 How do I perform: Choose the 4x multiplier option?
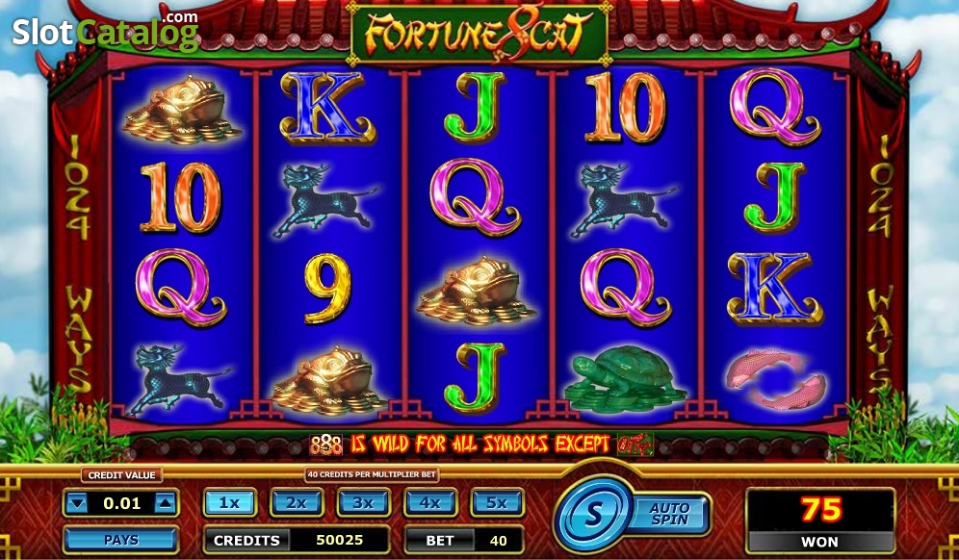(430, 502)
